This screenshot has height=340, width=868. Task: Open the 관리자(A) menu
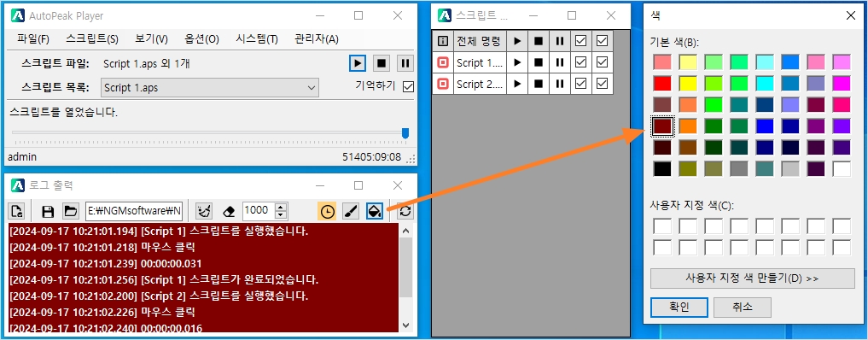(x=317, y=38)
